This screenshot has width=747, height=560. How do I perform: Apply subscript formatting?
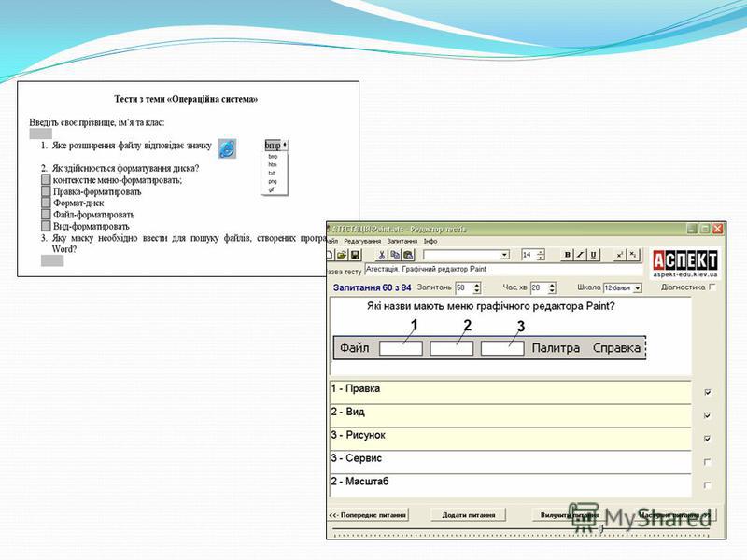633,255
